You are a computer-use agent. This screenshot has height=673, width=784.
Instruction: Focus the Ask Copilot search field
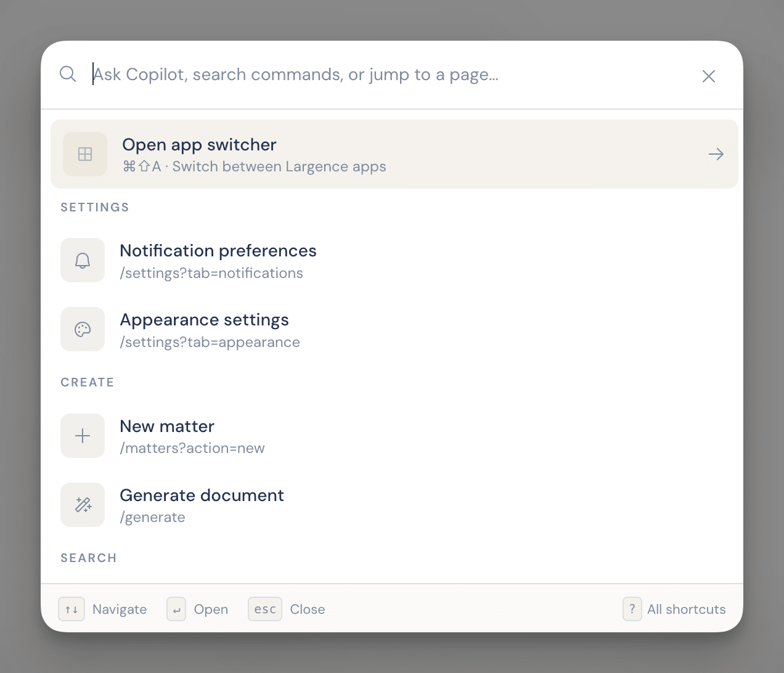point(388,75)
